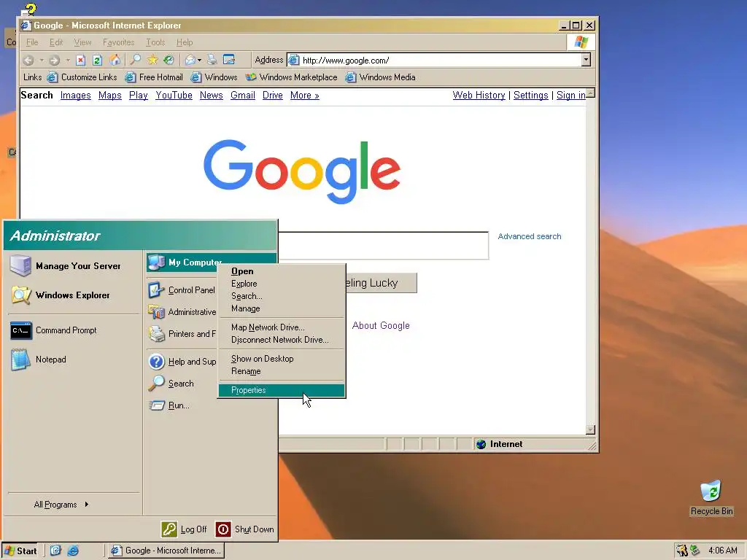Click Internet Explorer quick launch icon
The image size is (747, 560).
click(73, 551)
